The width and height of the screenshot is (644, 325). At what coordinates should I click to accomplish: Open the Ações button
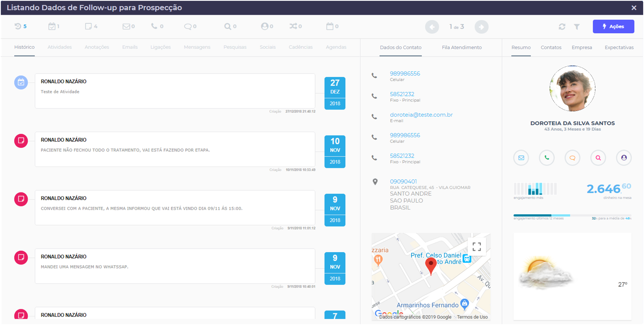coord(613,27)
